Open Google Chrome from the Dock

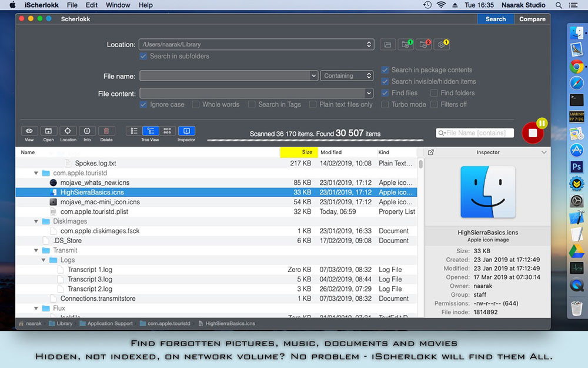[576, 67]
